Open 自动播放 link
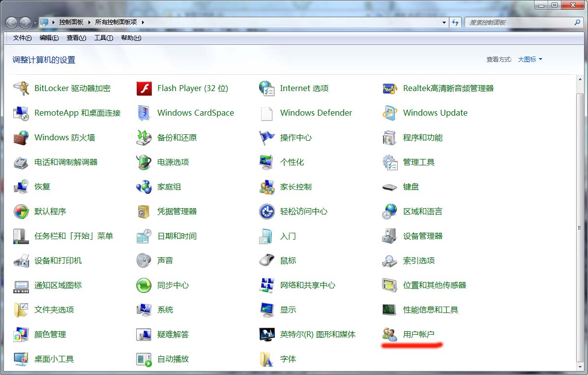This screenshot has width=588, height=375. click(x=173, y=359)
